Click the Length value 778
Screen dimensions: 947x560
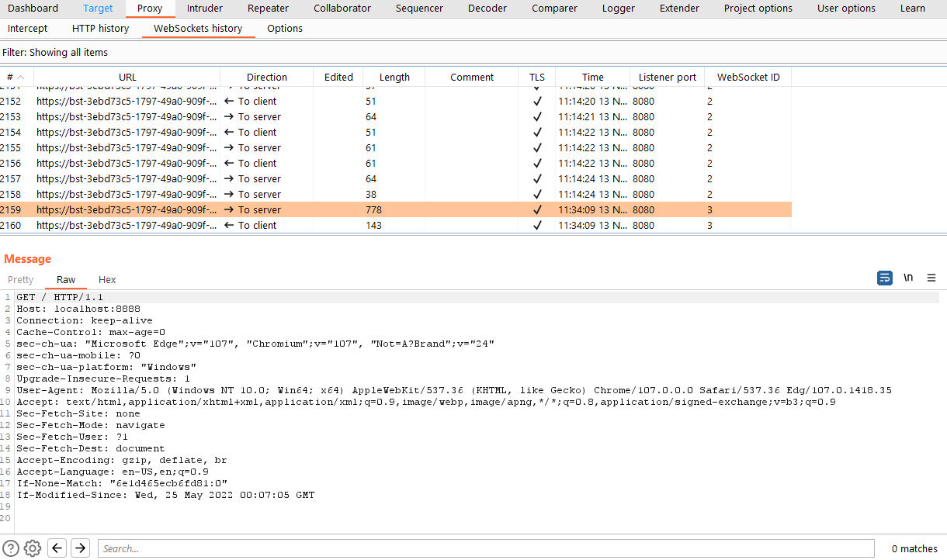click(x=374, y=209)
